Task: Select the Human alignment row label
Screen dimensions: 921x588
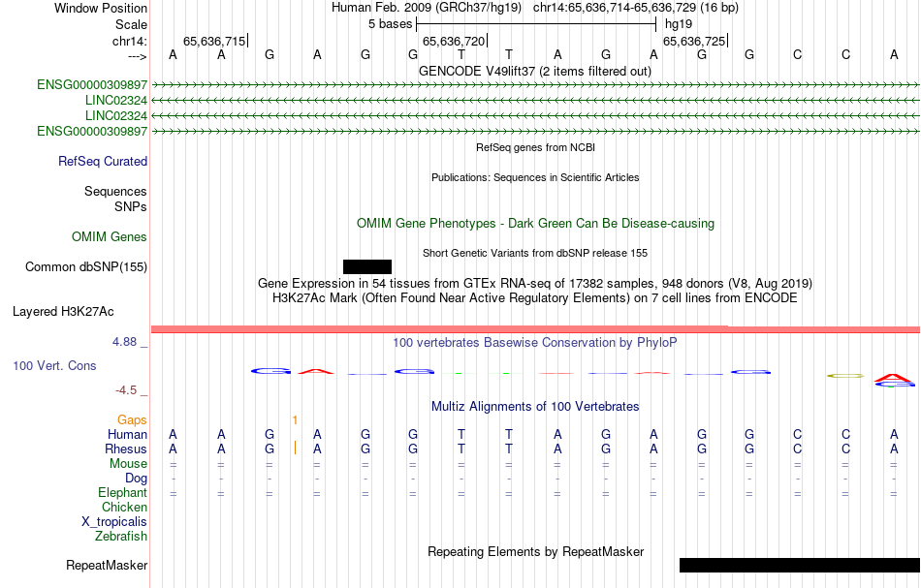Action: pos(127,434)
